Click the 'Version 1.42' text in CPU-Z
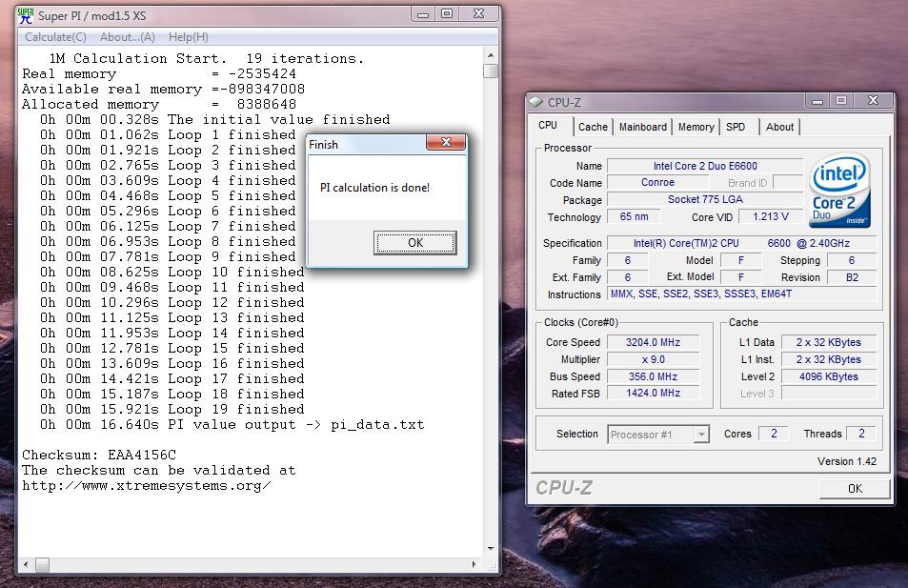 847,461
